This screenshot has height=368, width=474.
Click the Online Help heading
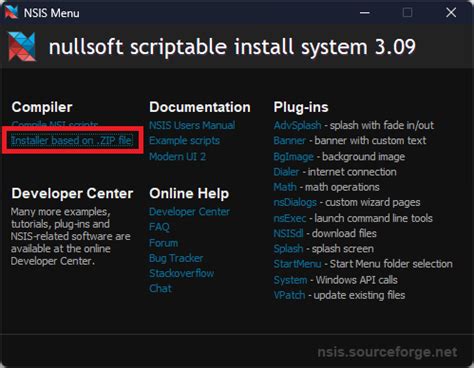point(189,193)
